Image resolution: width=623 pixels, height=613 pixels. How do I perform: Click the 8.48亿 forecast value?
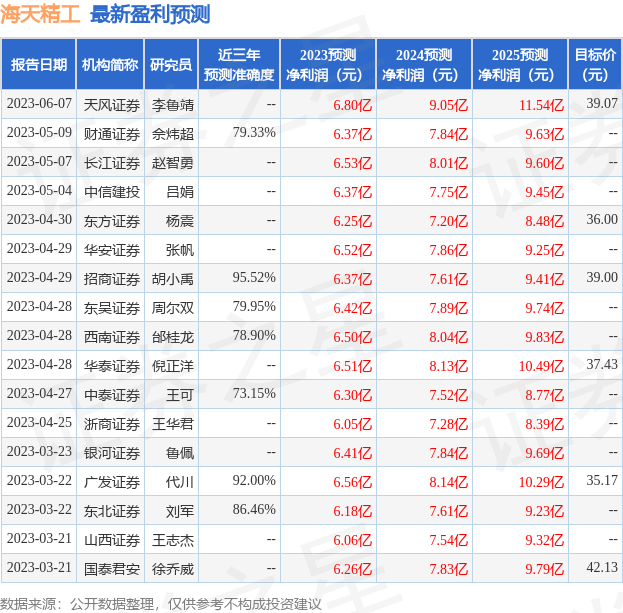544,221
